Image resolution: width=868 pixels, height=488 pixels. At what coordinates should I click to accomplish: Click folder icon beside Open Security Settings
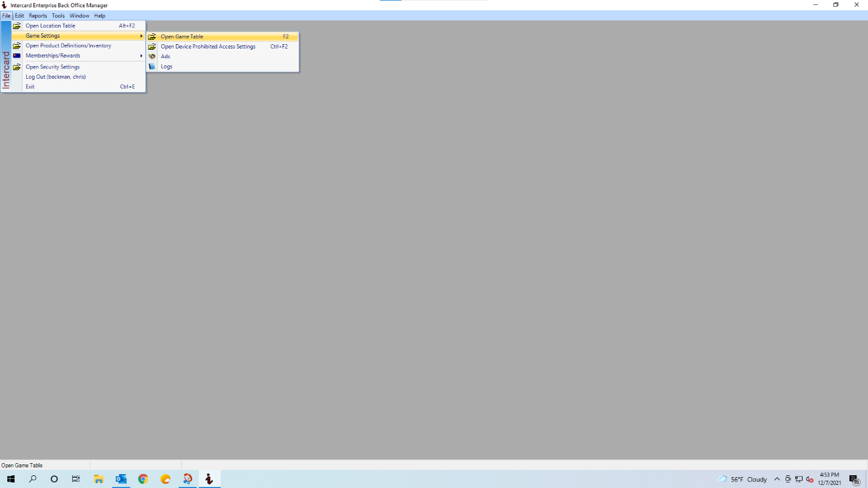[x=17, y=67]
